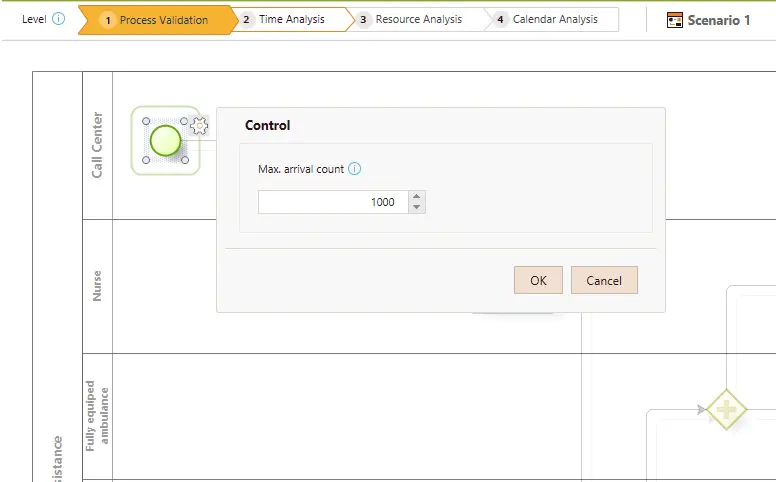The height and width of the screenshot is (482, 776).
Task: Click the Max. arrival count info icon
Action: pyautogui.click(x=354, y=169)
